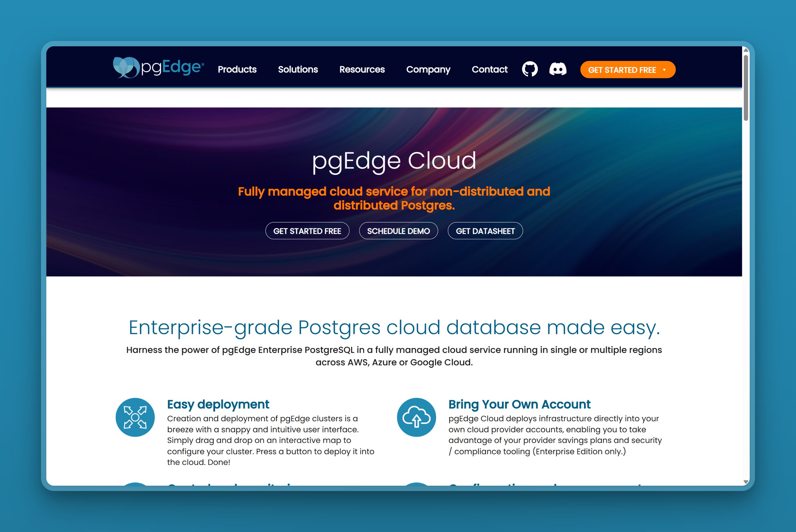Click the Get Datasheet button
The image size is (796, 532).
click(485, 231)
